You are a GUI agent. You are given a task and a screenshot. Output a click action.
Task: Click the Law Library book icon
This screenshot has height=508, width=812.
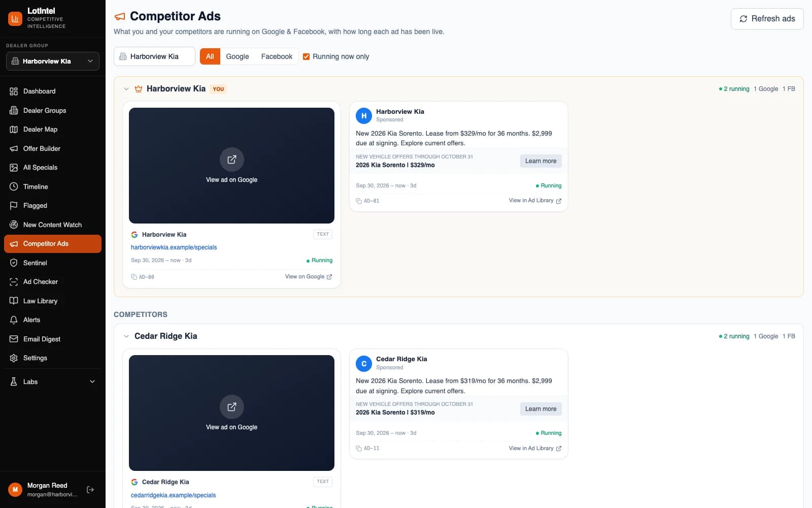(14, 301)
